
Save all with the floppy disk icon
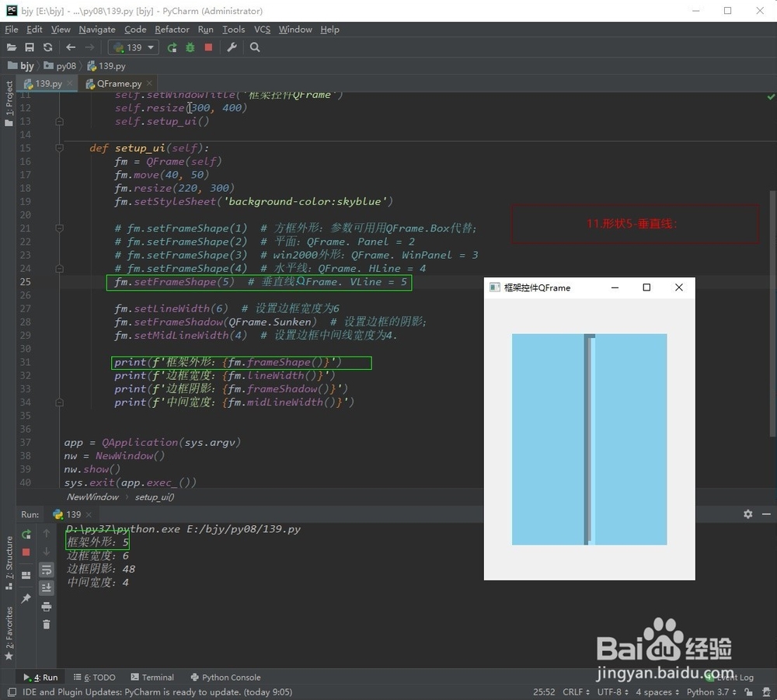30,47
